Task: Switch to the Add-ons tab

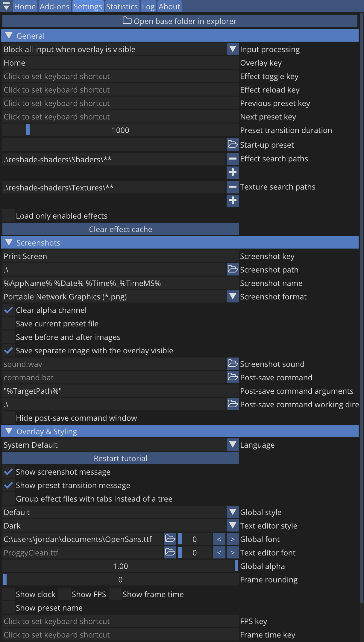Action: [x=54, y=6]
